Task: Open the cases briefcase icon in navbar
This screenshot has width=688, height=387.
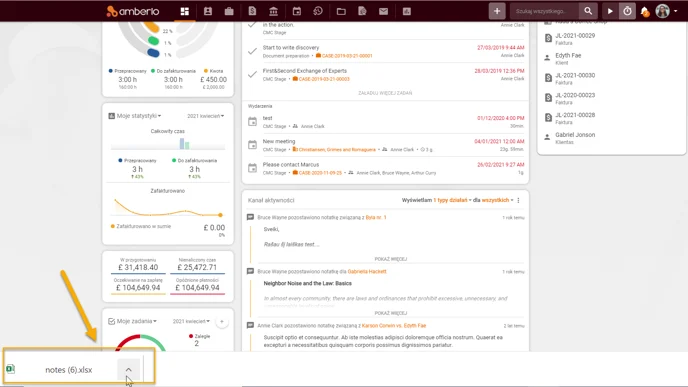Action: coord(229,11)
